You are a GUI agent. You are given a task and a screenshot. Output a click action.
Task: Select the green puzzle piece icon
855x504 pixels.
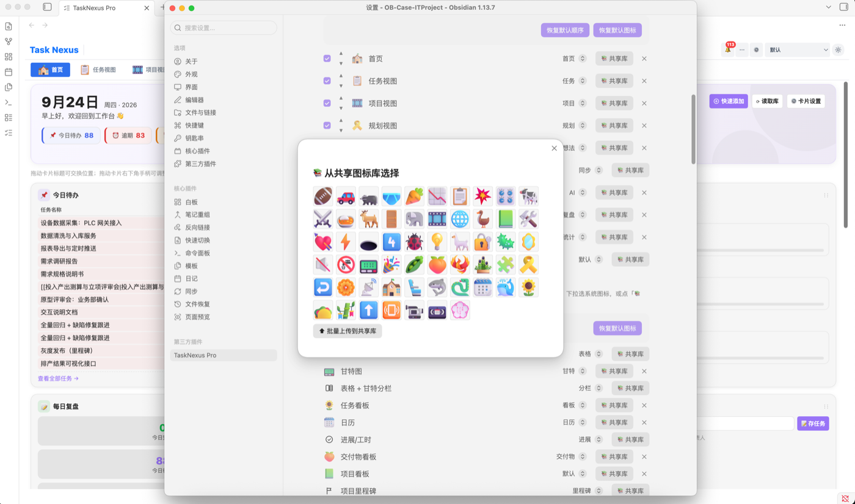click(506, 265)
